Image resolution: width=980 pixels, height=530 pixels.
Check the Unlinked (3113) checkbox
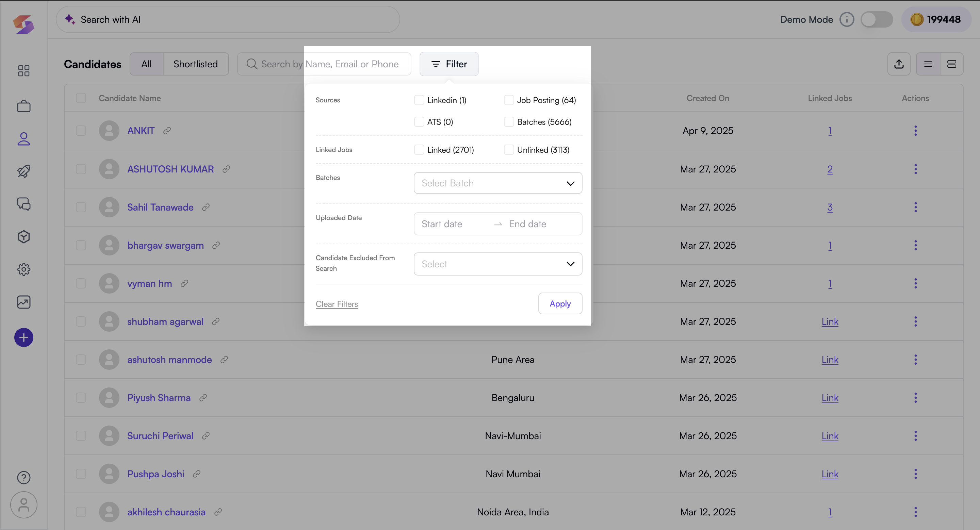(509, 150)
